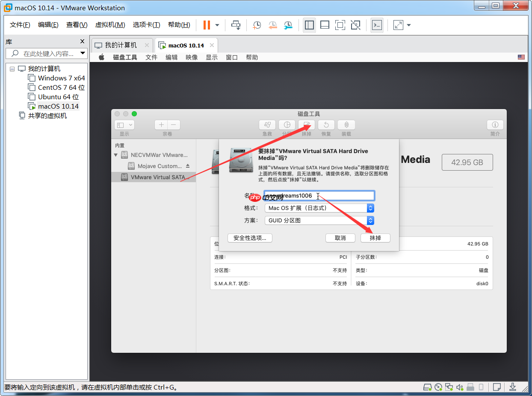Open the Partition (分区) tool
The image size is (532, 396).
(x=287, y=125)
